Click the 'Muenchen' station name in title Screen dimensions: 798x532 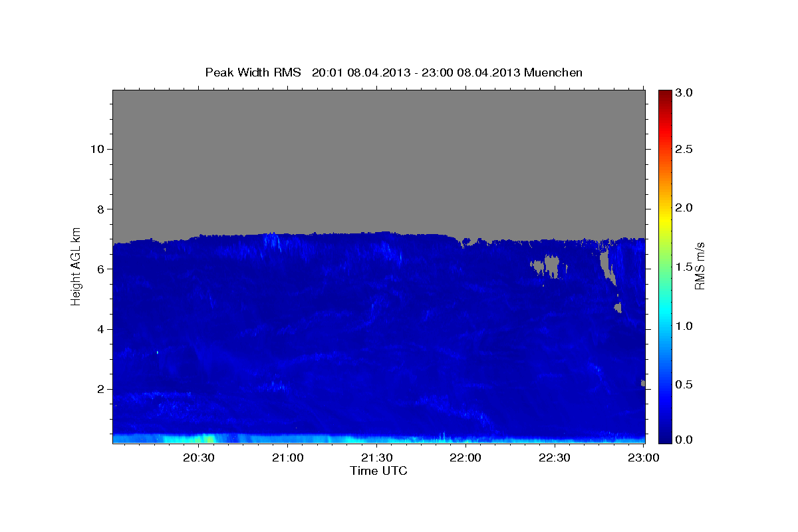(553, 72)
